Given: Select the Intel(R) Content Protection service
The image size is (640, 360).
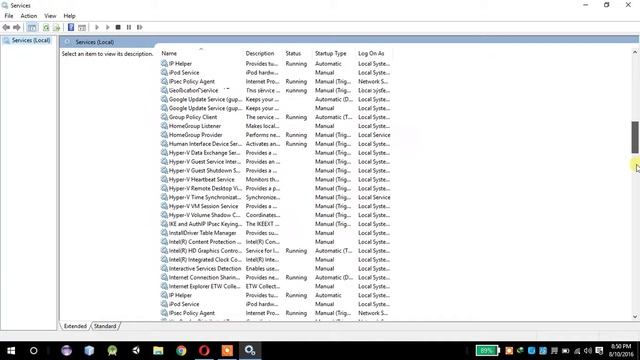Looking at the screenshot, I should pyautogui.click(x=276, y=242).
